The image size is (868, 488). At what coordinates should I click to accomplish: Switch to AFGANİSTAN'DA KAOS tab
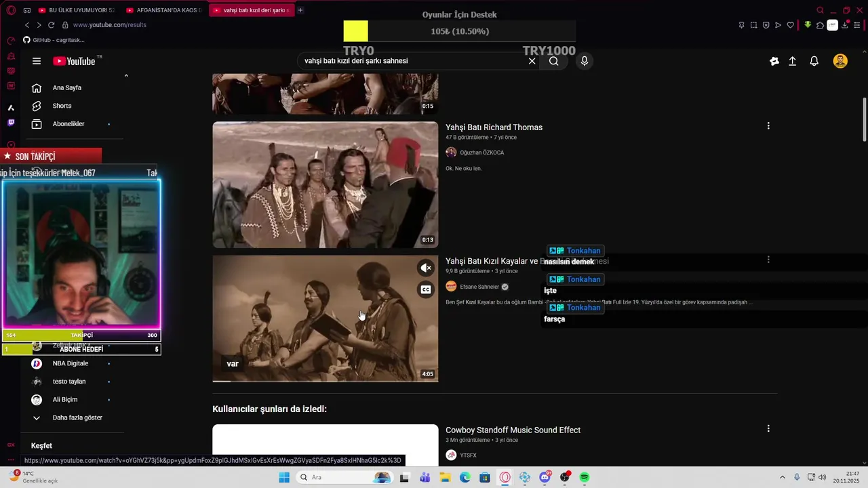coord(163,10)
